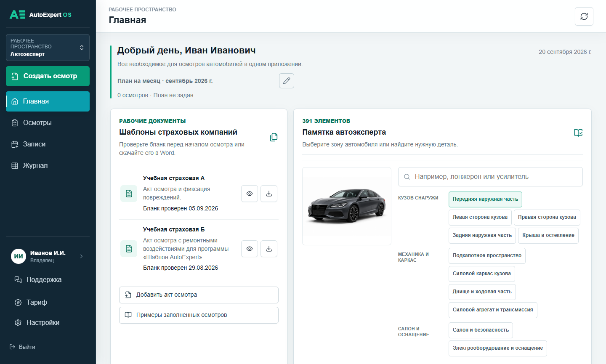The image size is (606, 364).
Task: Click the book icon beside Памятка автоэксперта
Action: coord(578,133)
